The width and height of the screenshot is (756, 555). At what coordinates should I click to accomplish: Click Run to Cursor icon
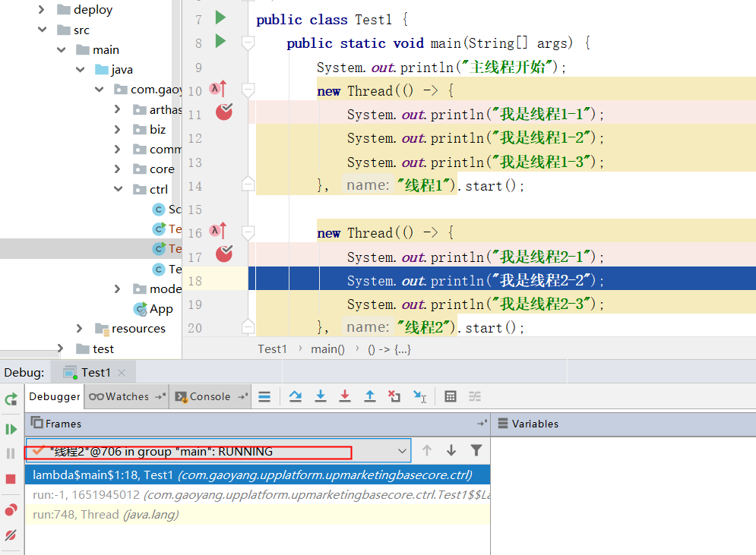pyautogui.click(x=419, y=396)
